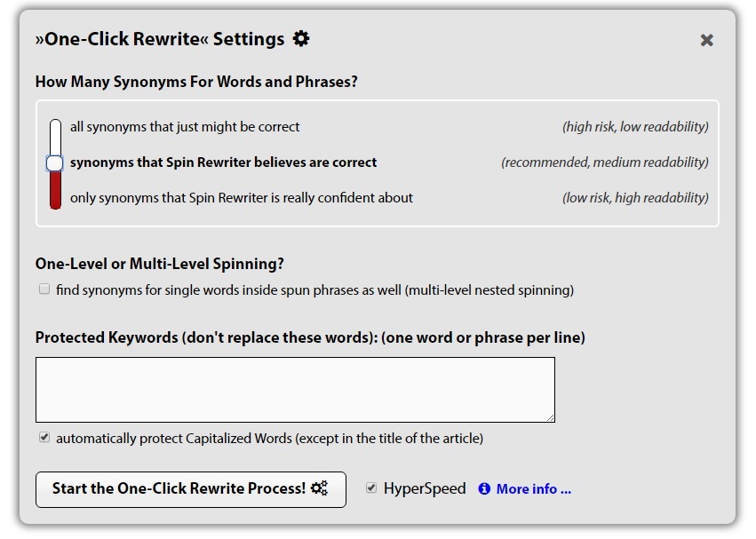Viewport: 756px width, 539px height.
Task: Enable multi-level nested spinning checkbox
Action: [x=44, y=289]
